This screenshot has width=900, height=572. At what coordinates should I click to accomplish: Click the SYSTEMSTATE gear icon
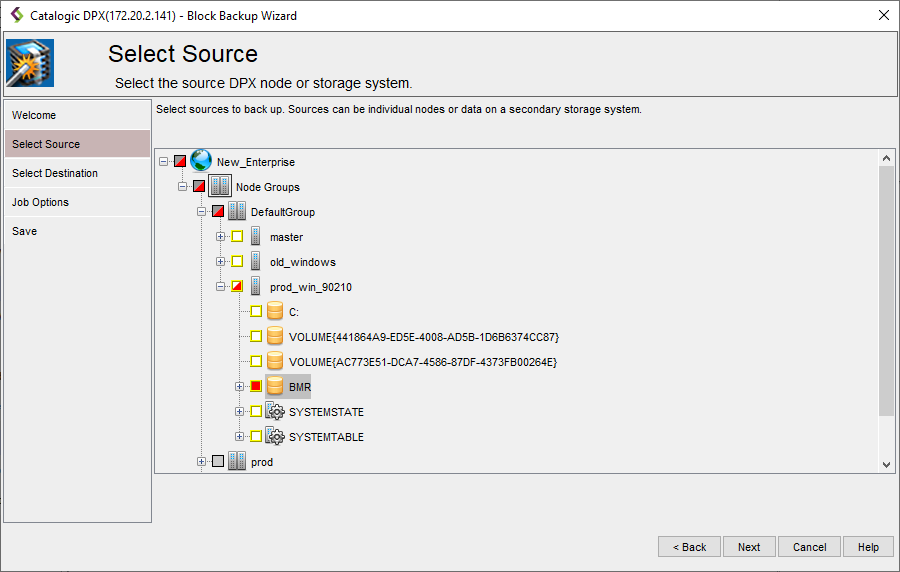coord(275,412)
